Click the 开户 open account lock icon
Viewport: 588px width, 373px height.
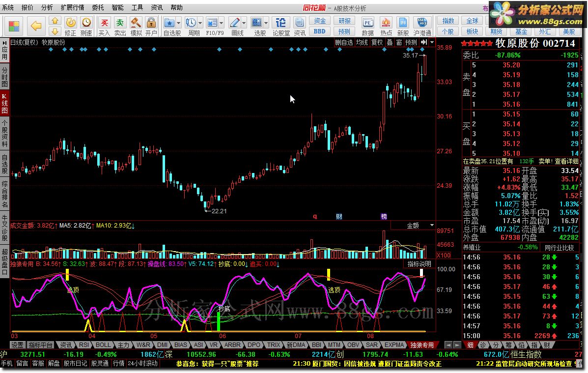pyautogui.click(x=151, y=26)
